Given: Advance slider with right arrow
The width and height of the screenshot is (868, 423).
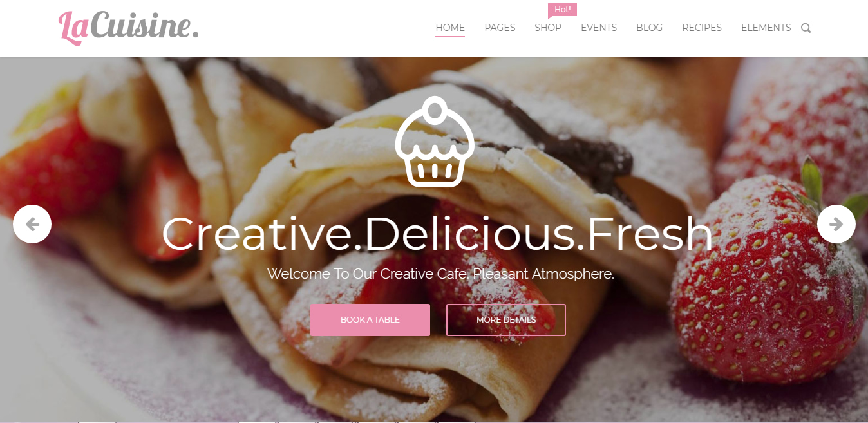Looking at the screenshot, I should (x=836, y=224).
